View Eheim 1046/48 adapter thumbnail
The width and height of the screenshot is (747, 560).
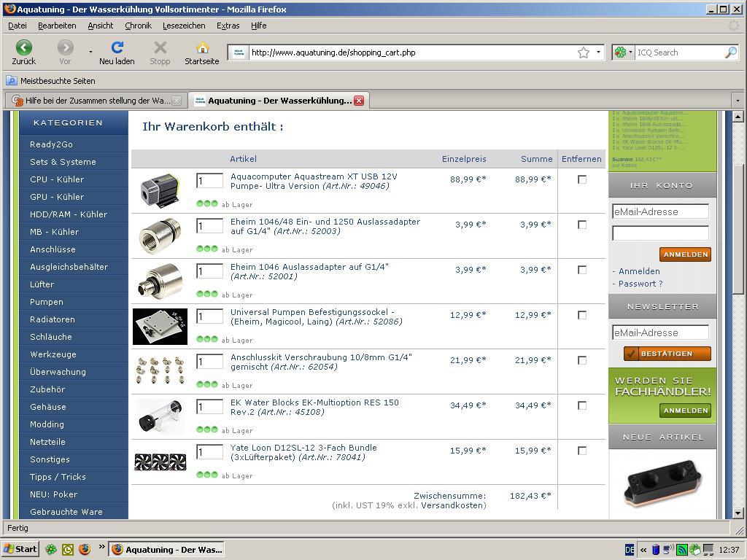tap(160, 236)
